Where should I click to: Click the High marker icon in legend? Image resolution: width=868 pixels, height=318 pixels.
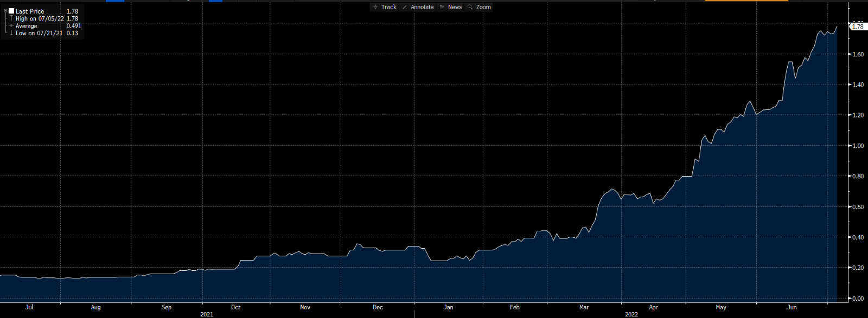pyautogui.click(x=11, y=18)
